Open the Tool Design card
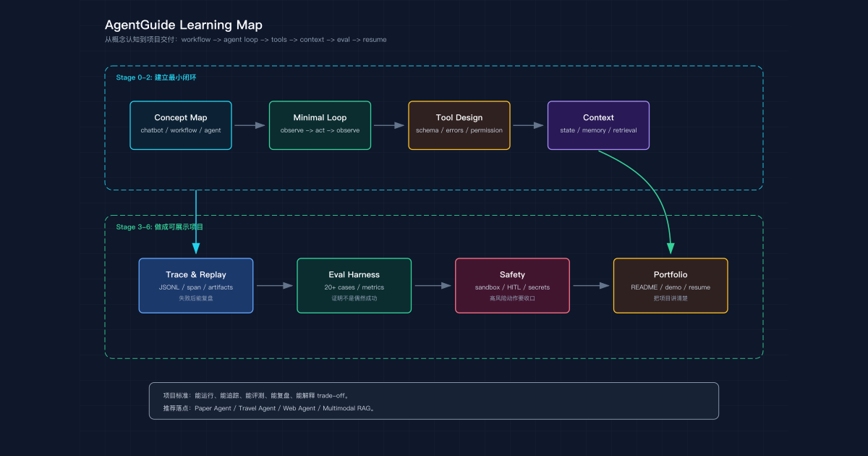 [x=459, y=125]
